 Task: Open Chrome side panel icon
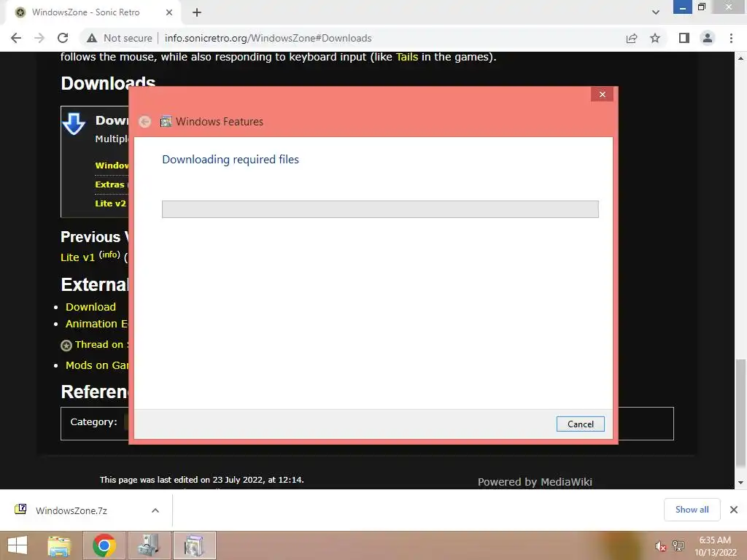click(684, 38)
